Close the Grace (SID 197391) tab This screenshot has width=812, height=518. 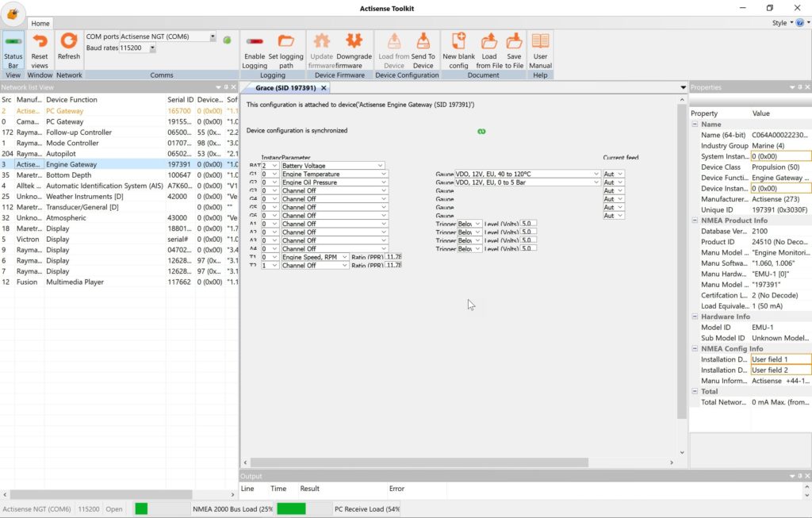coord(324,88)
